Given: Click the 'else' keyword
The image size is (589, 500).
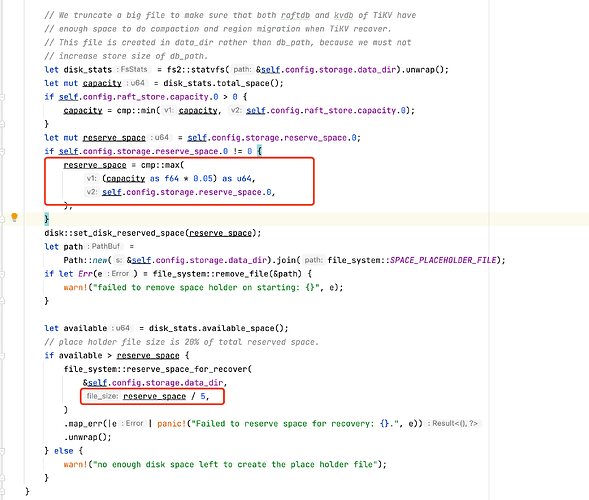Looking at the screenshot, I should [63, 451].
